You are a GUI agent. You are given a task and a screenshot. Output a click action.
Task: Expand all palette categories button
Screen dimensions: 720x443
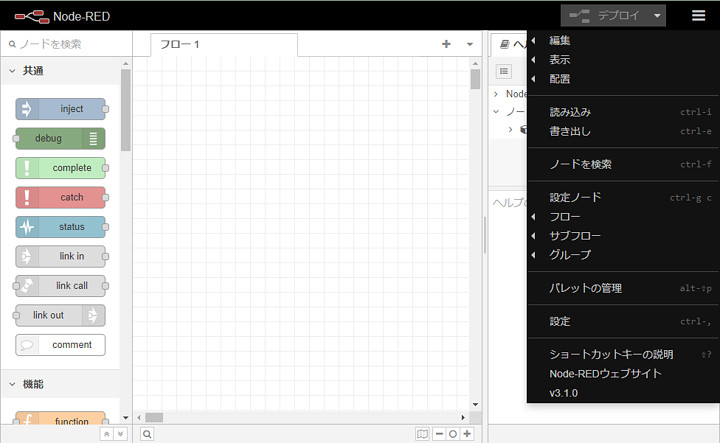(120, 434)
